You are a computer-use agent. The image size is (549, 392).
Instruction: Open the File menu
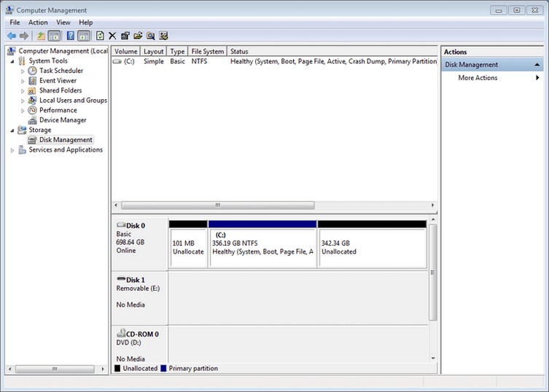[15, 23]
